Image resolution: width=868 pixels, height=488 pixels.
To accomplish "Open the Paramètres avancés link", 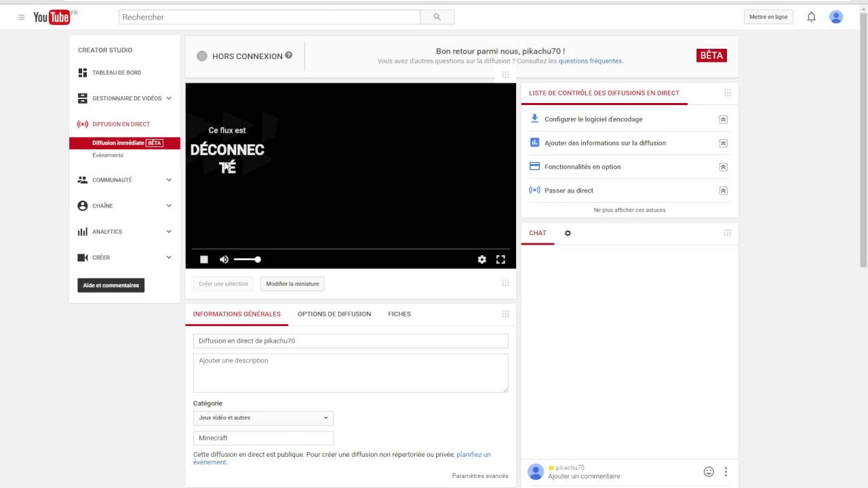I will [480, 476].
